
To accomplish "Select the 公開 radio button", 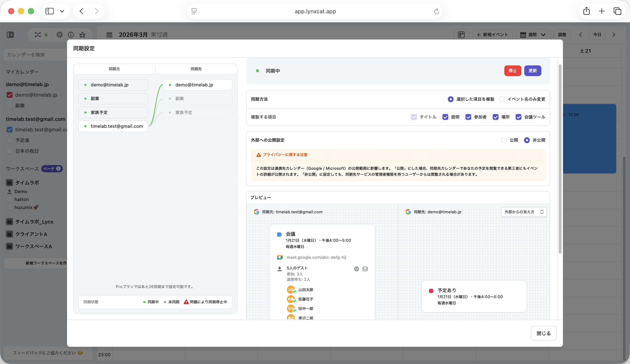I will click(504, 140).
